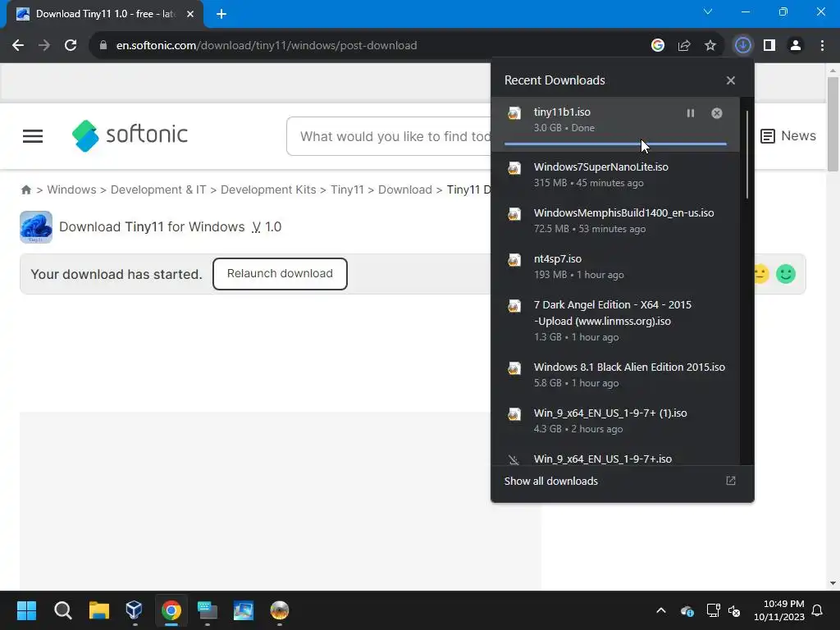Reload the Softonic page
Screen dimensions: 840x630
tap(71, 46)
